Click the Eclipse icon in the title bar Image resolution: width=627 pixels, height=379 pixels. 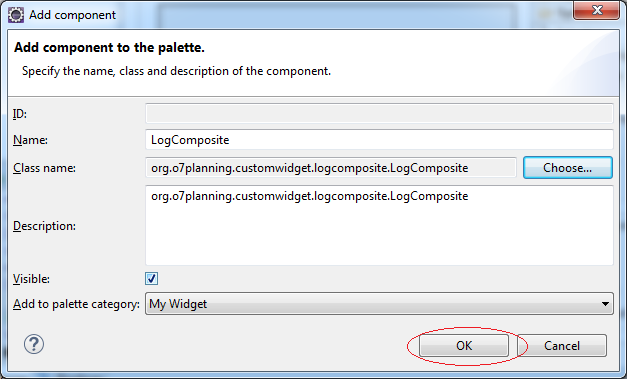pyautogui.click(x=16, y=15)
